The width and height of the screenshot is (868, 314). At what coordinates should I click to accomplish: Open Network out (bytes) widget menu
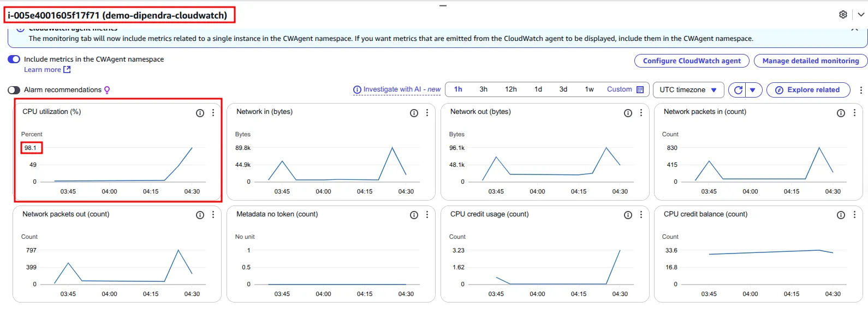[x=641, y=113]
